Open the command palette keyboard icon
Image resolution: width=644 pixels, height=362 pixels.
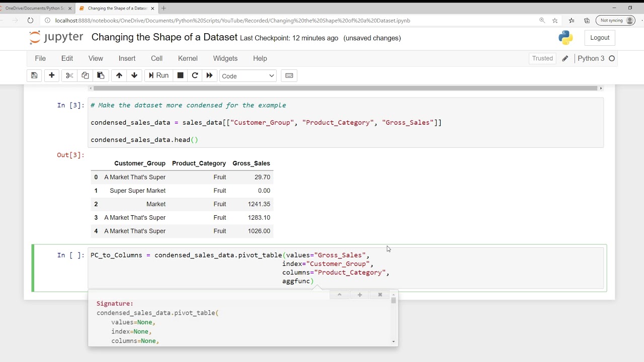coord(289,75)
